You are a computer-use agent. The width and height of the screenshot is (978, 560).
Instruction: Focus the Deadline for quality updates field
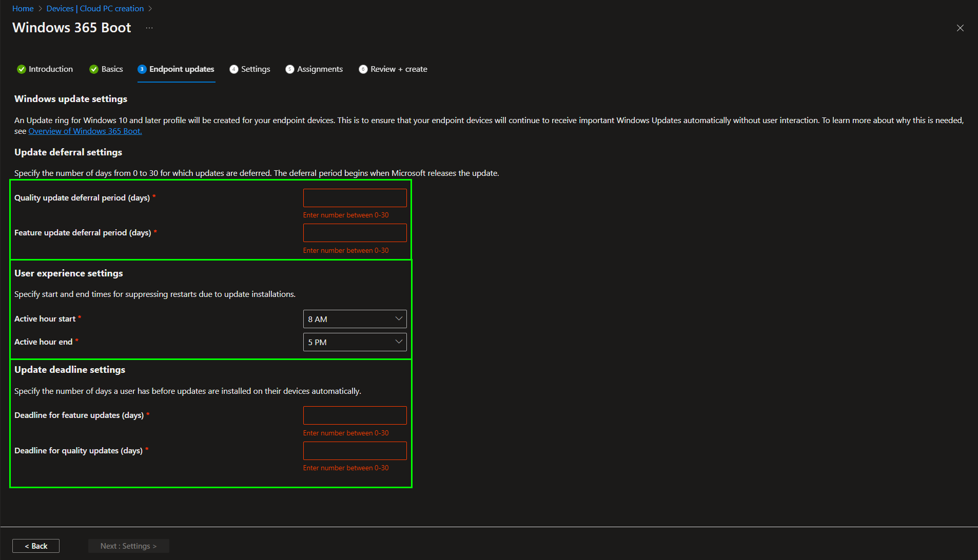pos(355,451)
